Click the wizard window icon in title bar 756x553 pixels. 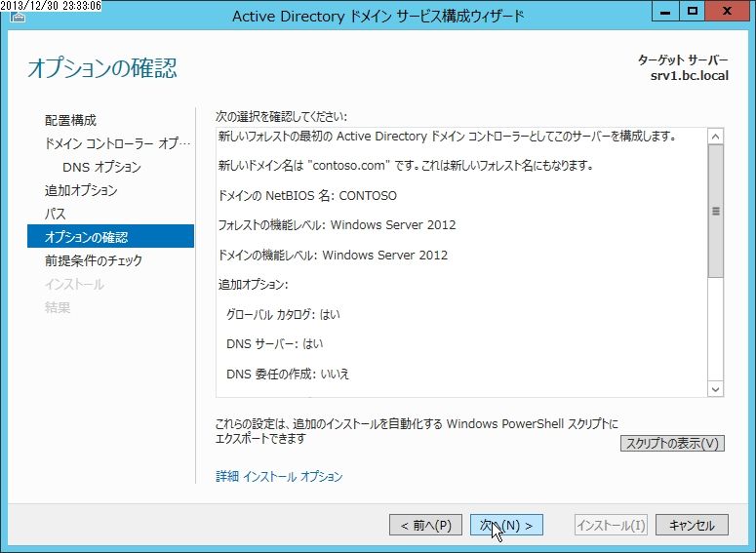coord(18,18)
